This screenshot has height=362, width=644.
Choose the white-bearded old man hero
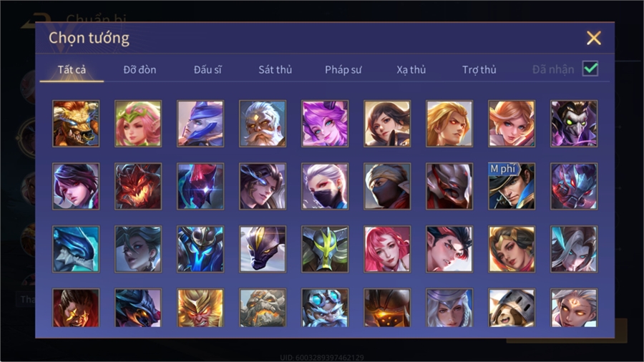point(263,124)
